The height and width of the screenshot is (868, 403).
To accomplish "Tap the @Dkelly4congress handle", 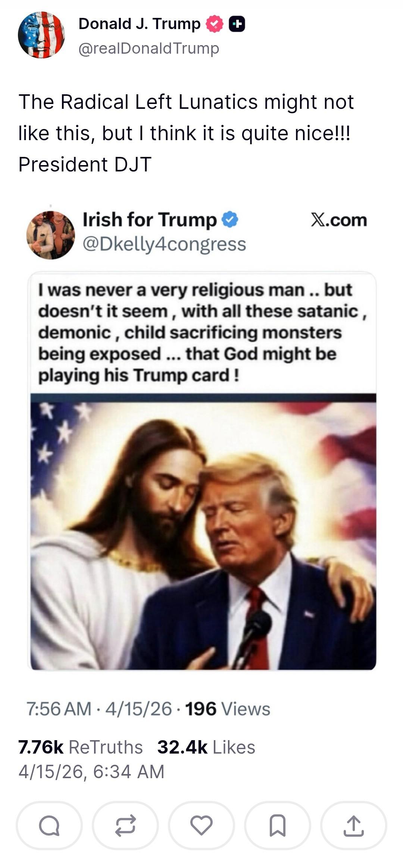I will 164,244.
